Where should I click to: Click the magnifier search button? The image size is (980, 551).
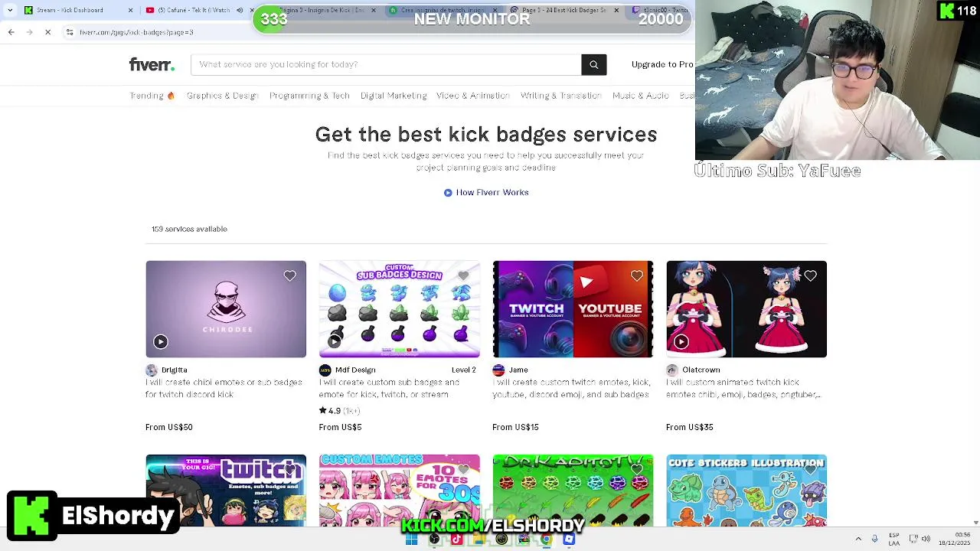(593, 64)
